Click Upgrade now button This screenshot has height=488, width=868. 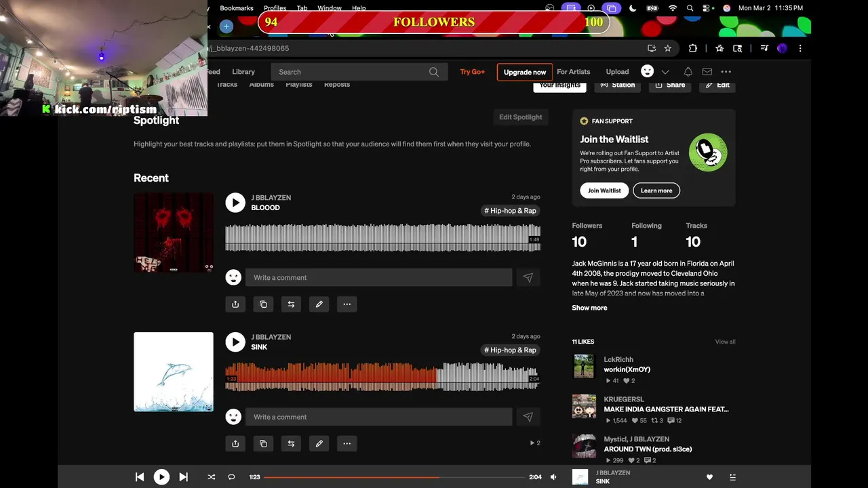pyautogui.click(x=525, y=72)
